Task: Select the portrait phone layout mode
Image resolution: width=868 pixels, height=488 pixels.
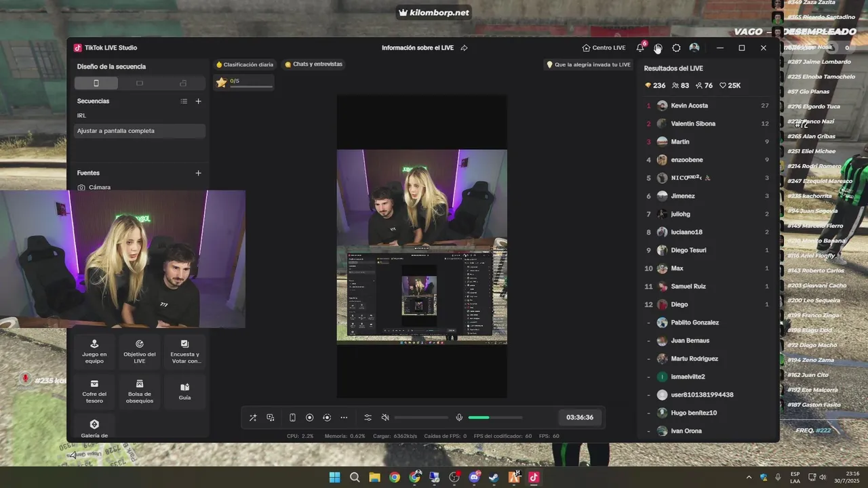Action: point(96,83)
